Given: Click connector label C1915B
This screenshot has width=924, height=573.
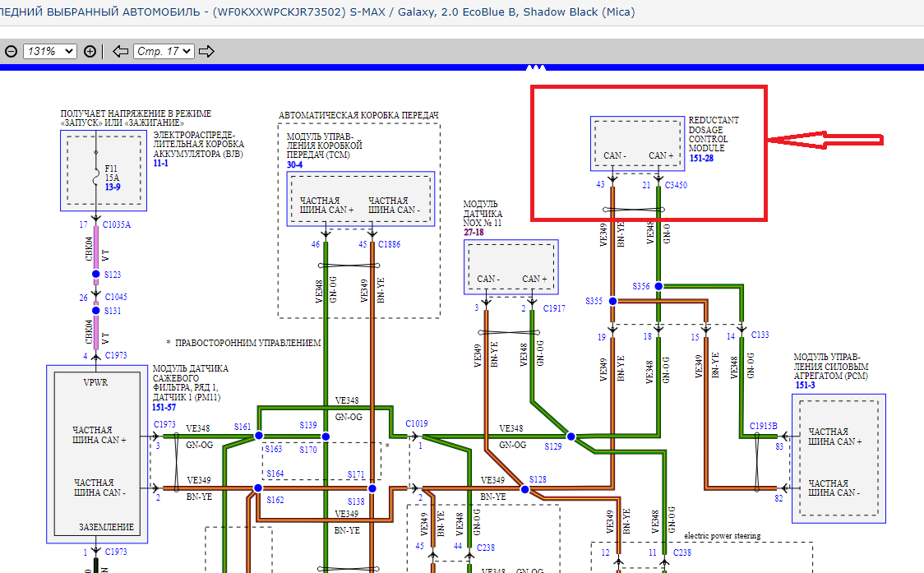Looking at the screenshot, I should 765,425.
